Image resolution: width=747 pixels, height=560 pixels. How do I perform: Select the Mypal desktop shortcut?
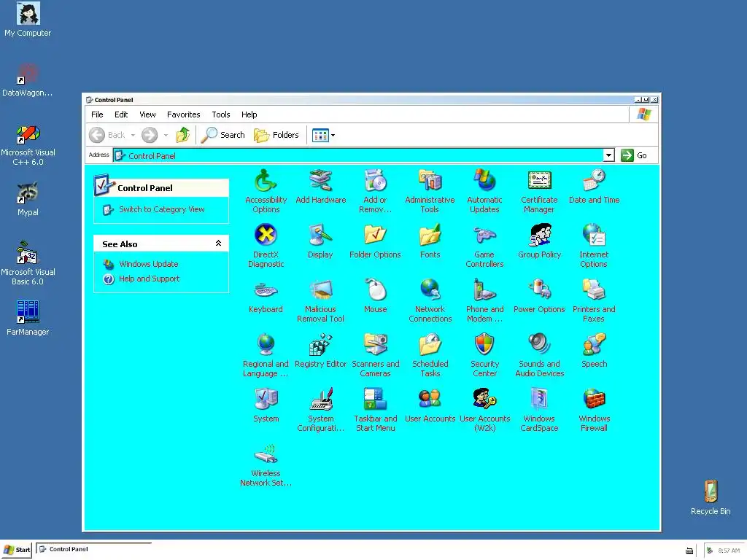(x=28, y=199)
